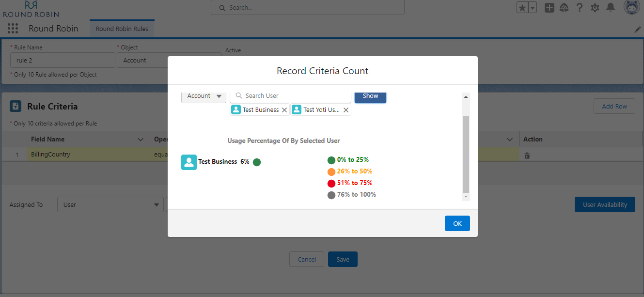Open the Help question mark icon
Screen dimensions: 644x297
coord(579,8)
